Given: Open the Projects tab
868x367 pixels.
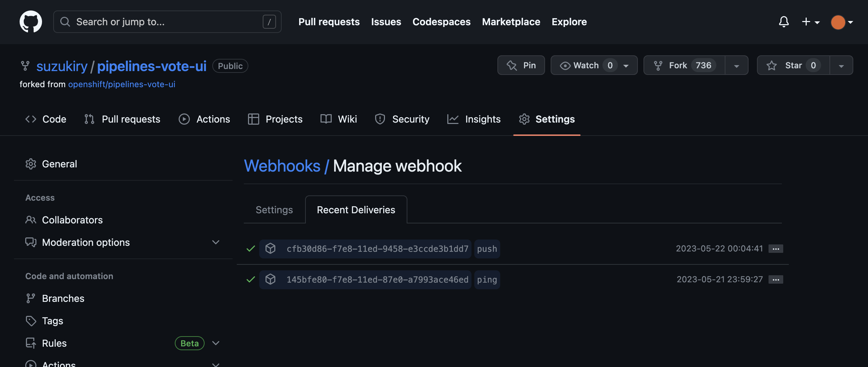Looking at the screenshot, I should (x=275, y=119).
